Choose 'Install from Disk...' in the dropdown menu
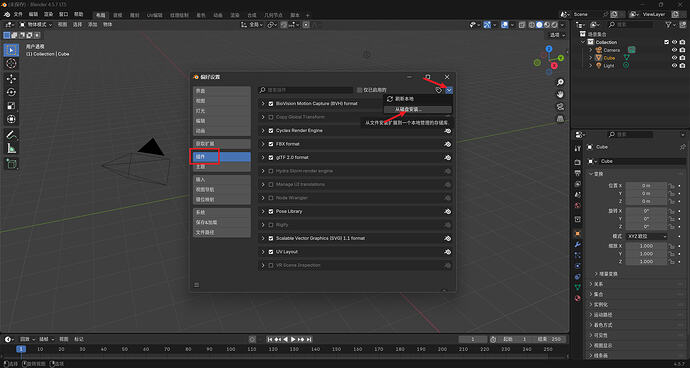Screen dimensions: 690x368 tap(418, 109)
